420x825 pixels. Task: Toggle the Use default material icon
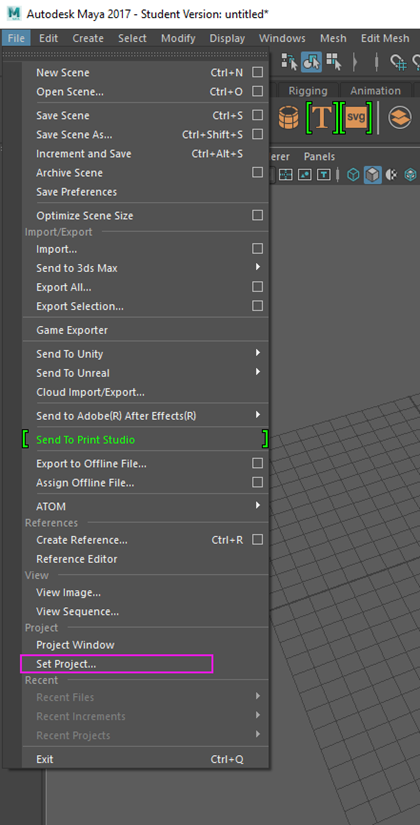[x=392, y=174]
